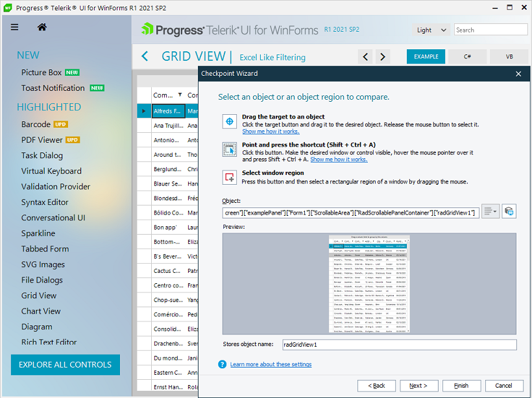Open Task Dialog in sidebar
The height and width of the screenshot is (398, 532).
(x=42, y=156)
